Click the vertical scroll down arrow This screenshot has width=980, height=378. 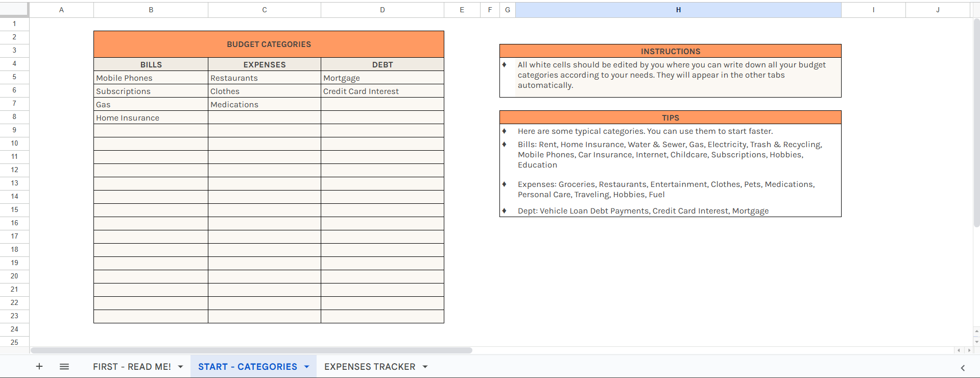[x=976, y=342]
